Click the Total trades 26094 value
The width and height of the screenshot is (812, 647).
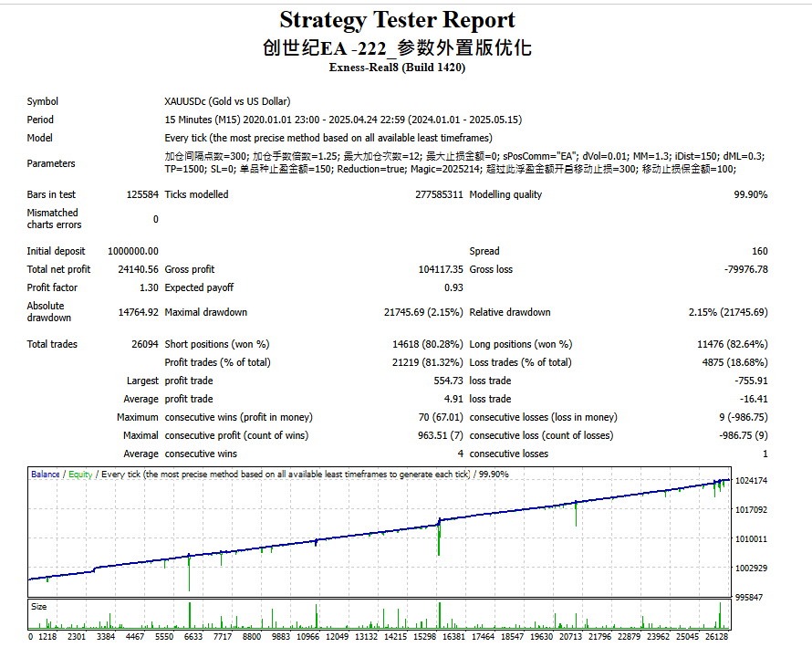click(145, 344)
